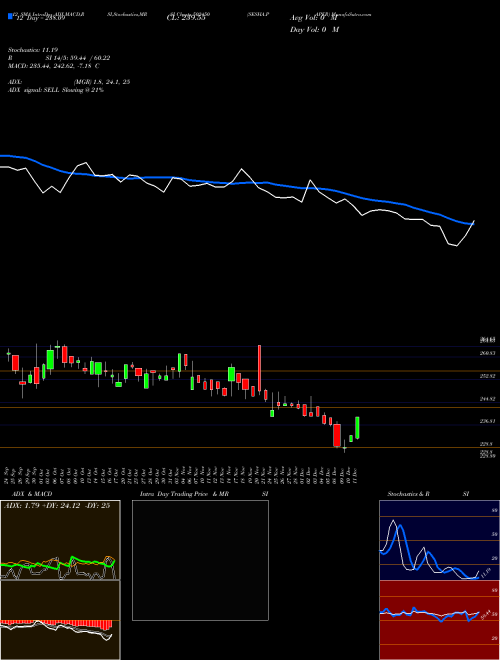Click the 'SI 14/5: 59.44 / 60.22' text
The image size is (500, 660).
point(78,58)
